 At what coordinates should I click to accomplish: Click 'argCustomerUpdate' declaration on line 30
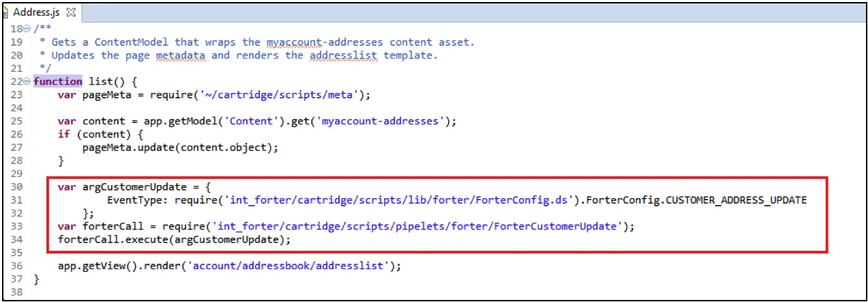click(x=134, y=187)
